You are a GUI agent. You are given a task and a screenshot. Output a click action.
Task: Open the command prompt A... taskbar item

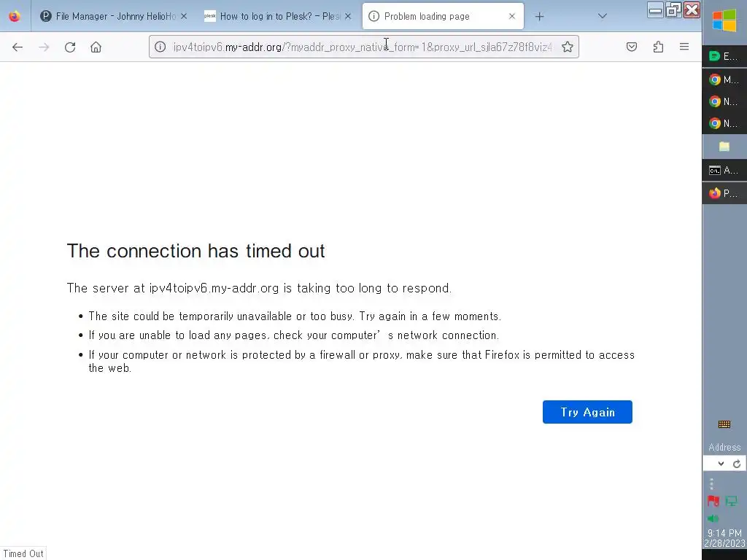coord(724,170)
